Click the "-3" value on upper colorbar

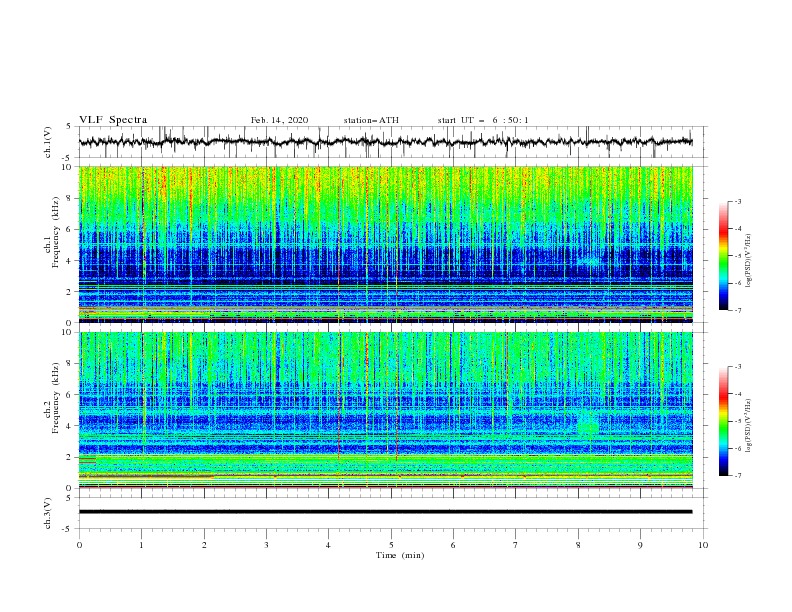[x=737, y=201]
